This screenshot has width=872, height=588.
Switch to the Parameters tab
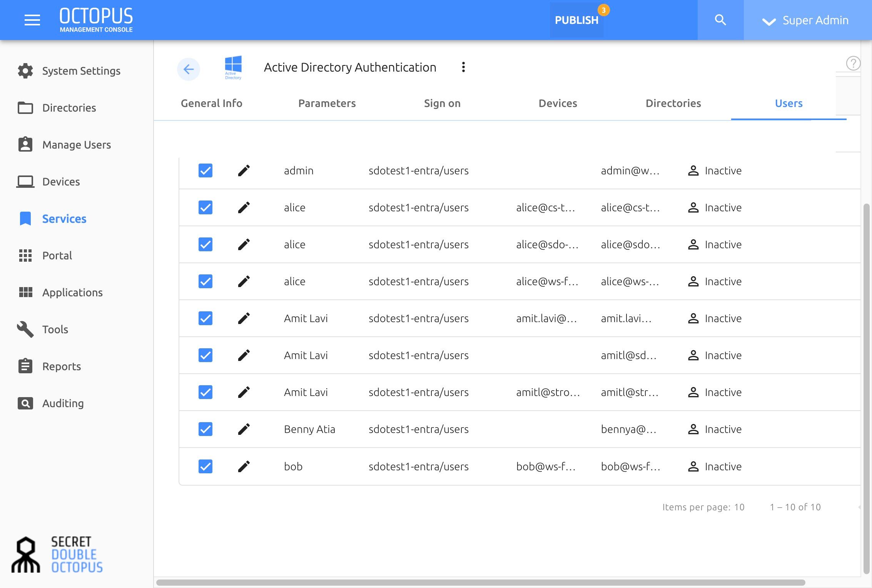pos(327,103)
